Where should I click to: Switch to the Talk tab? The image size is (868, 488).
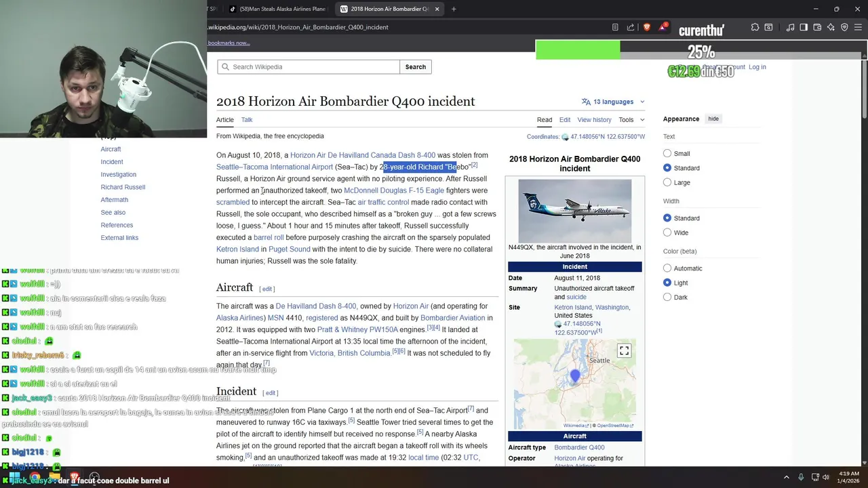[x=247, y=120]
